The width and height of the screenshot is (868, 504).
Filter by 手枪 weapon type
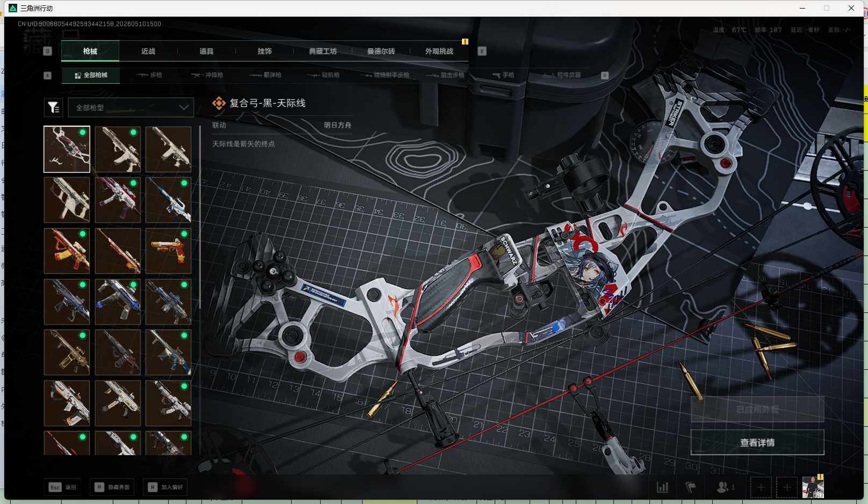point(503,75)
